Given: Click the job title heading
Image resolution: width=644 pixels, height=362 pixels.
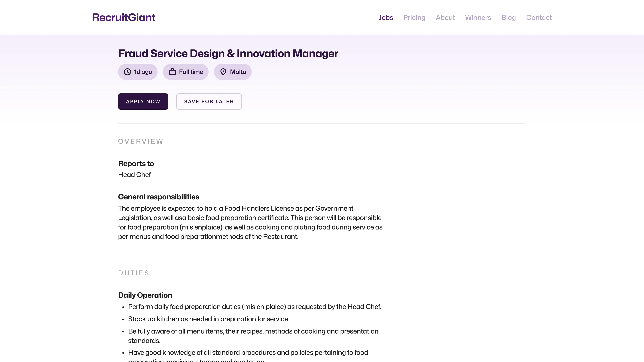Looking at the screenshot, I should (228, 53).
